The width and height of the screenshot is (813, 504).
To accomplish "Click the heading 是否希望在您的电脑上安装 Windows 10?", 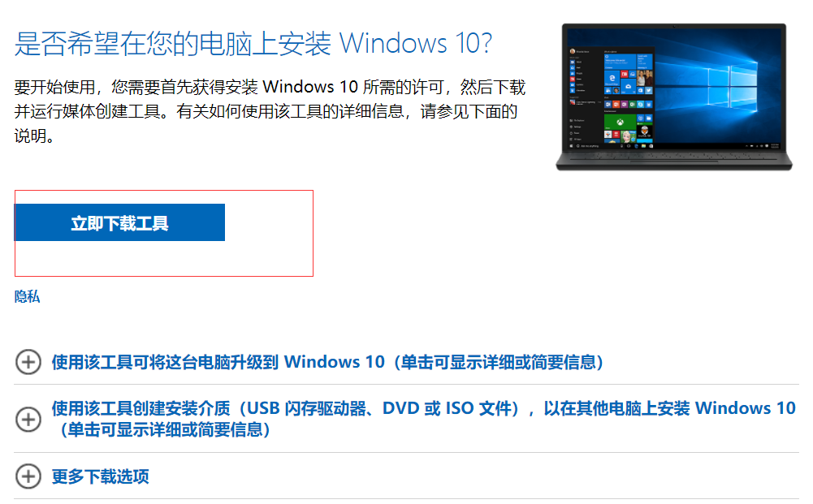I will point(253,43).
